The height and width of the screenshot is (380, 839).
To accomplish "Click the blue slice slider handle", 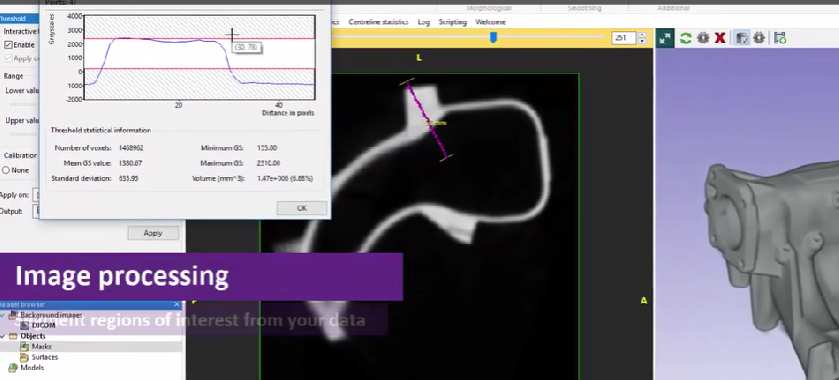I will click(x=493, y=37).
